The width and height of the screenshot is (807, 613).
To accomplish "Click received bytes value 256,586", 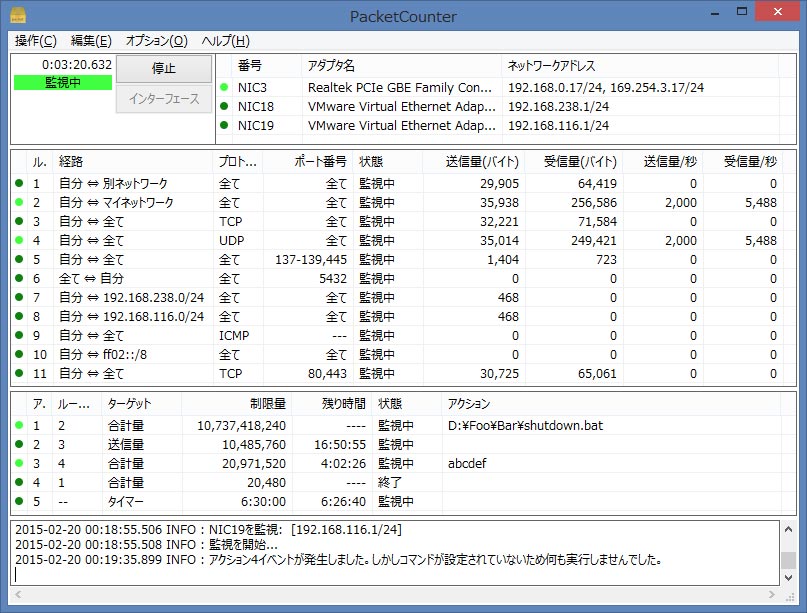I will [x=593, y=202].
